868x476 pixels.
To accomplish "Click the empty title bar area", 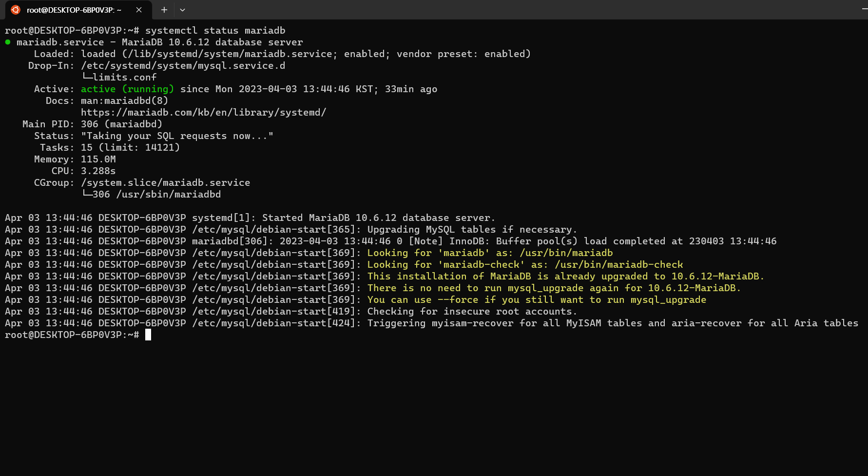I will 487,10.
